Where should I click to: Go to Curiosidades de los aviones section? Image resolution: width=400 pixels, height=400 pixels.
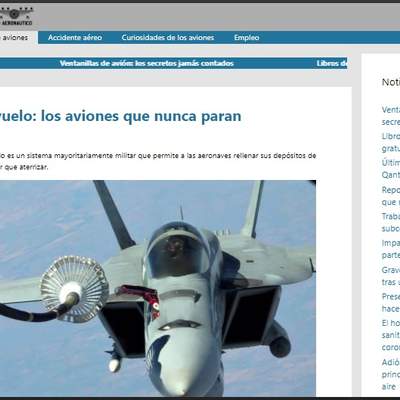pos(168,38)
